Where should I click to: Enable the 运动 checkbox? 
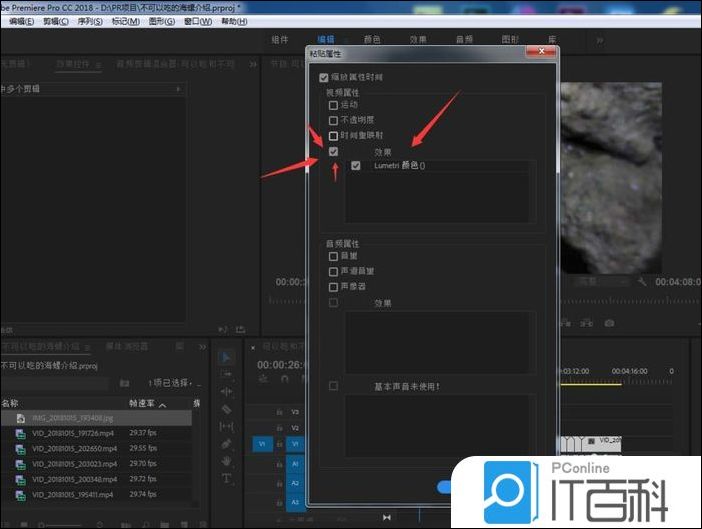point(333,105)
